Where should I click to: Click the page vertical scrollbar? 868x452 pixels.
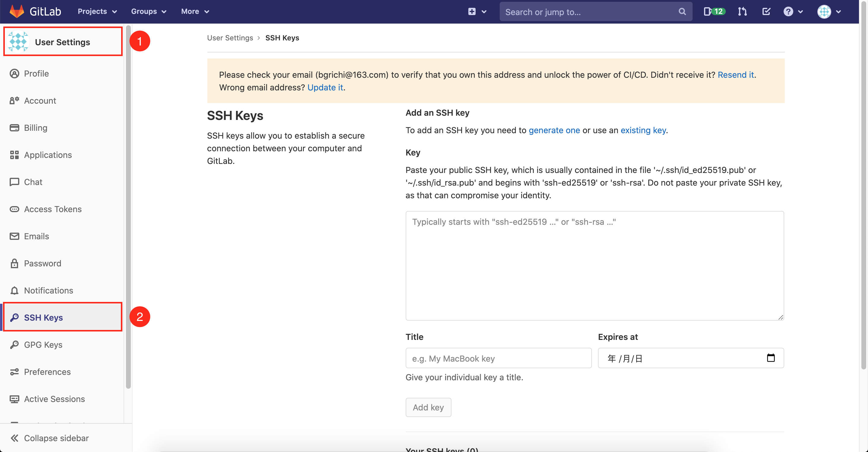863,186
